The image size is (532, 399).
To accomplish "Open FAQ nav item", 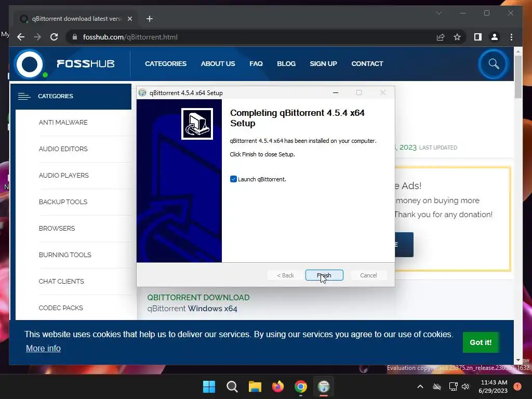I will (x=256, y=64).
